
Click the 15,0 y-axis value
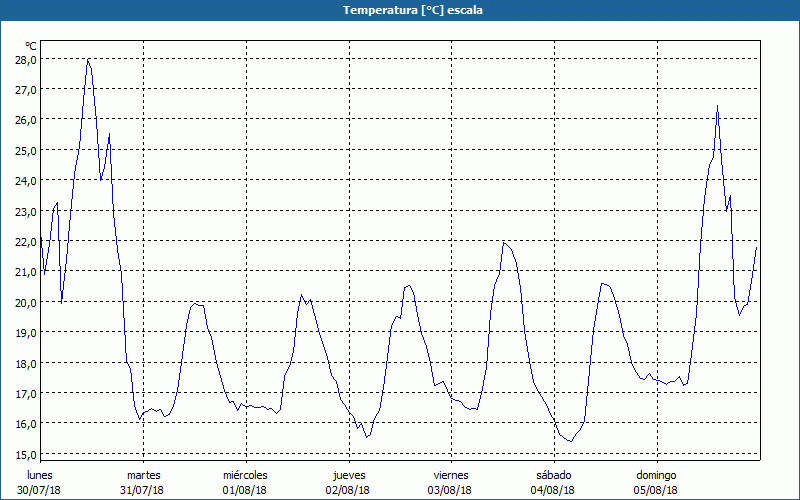(26, 454)
